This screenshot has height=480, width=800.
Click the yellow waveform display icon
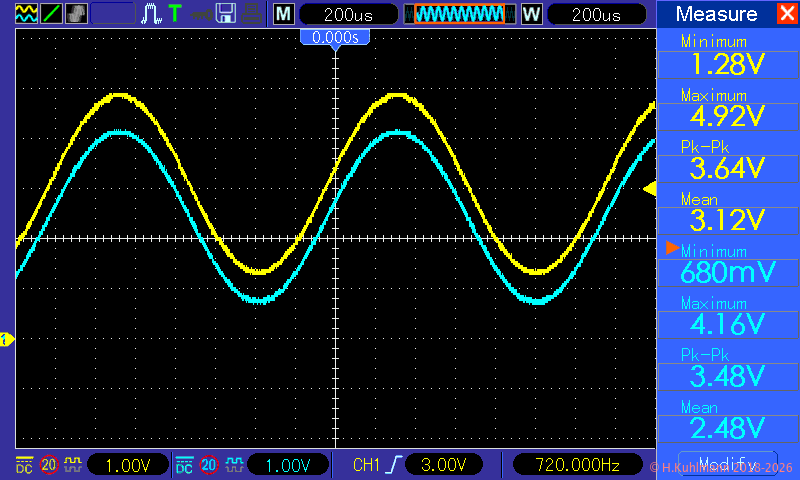tap(26, 14)
